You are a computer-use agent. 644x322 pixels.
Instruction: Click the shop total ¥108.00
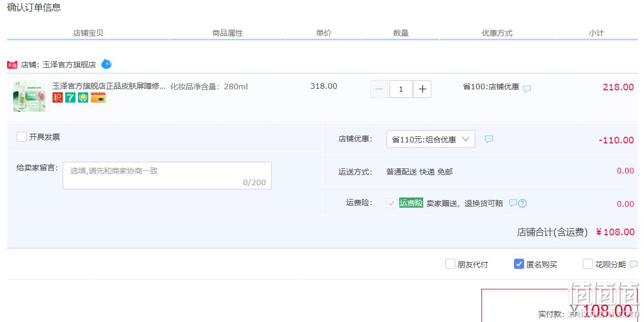click(615, 232)
